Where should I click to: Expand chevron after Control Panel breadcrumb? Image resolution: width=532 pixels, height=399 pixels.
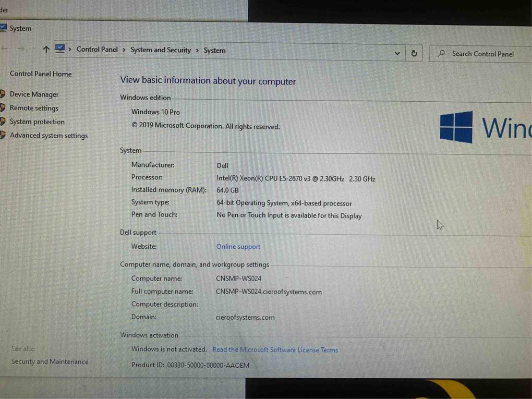124,50
